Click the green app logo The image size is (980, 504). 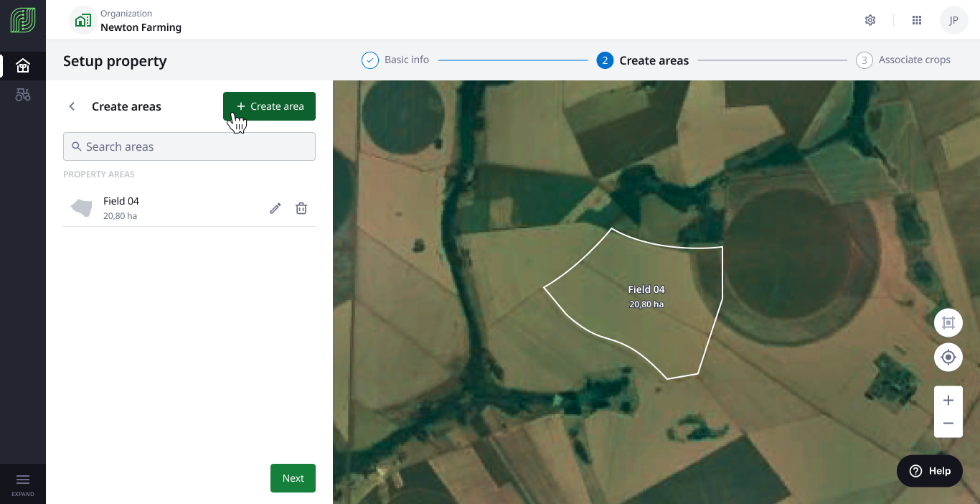[23, 20]
